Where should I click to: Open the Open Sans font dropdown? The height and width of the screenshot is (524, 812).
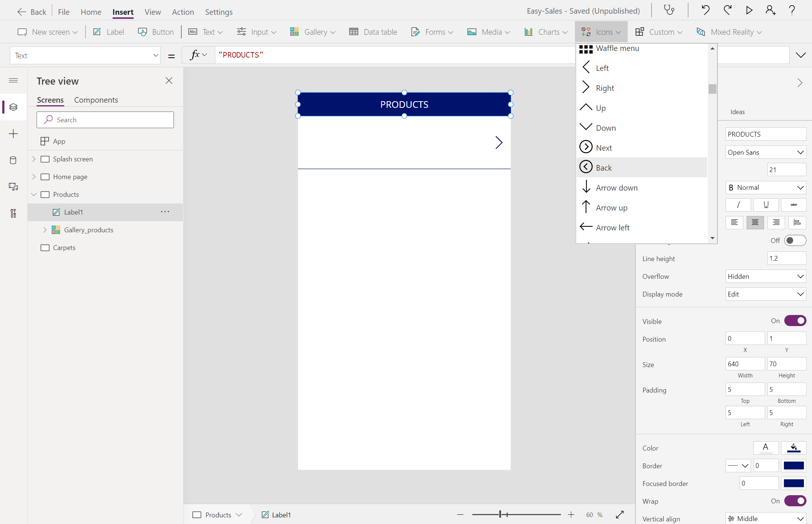coord(765,153)
